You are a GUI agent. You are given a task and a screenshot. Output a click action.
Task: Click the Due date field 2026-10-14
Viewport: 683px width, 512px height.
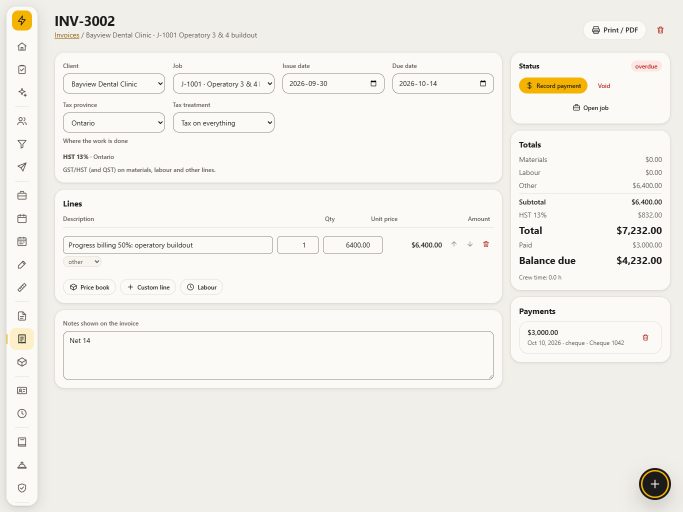click(443, 84)
